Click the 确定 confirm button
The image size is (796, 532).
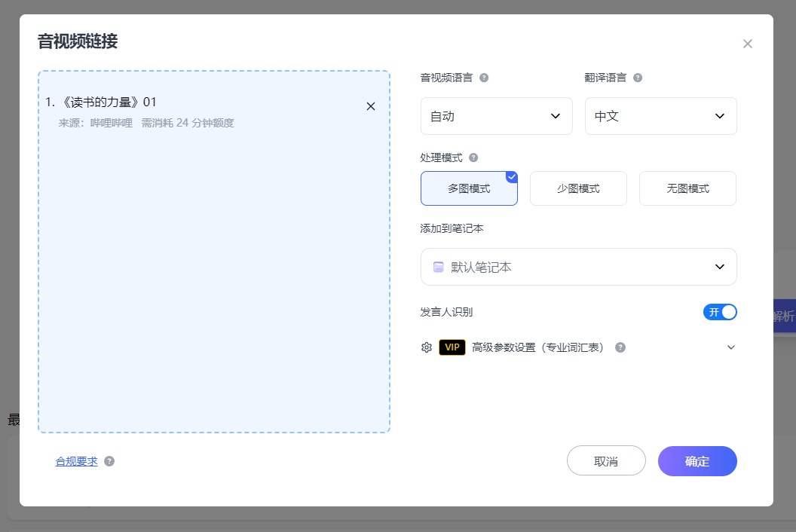[696, 461]
